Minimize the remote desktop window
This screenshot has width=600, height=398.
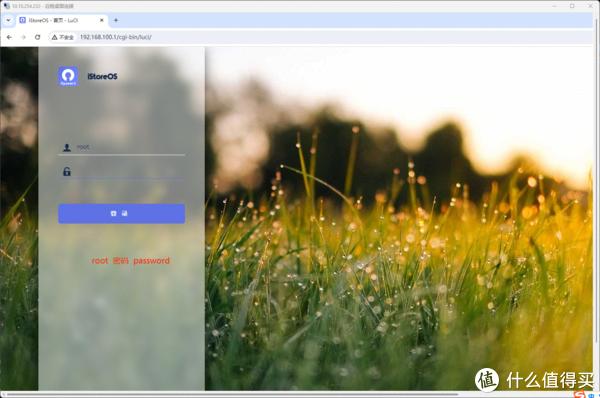pyautogui.click(x=554, y=6)
